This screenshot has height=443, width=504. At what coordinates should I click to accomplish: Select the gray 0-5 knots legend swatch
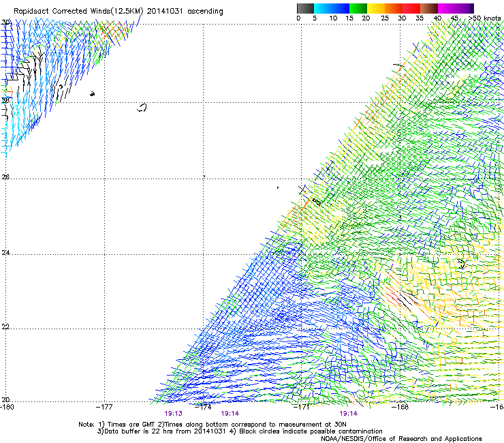pyautogui.click(x=305, y=8)
